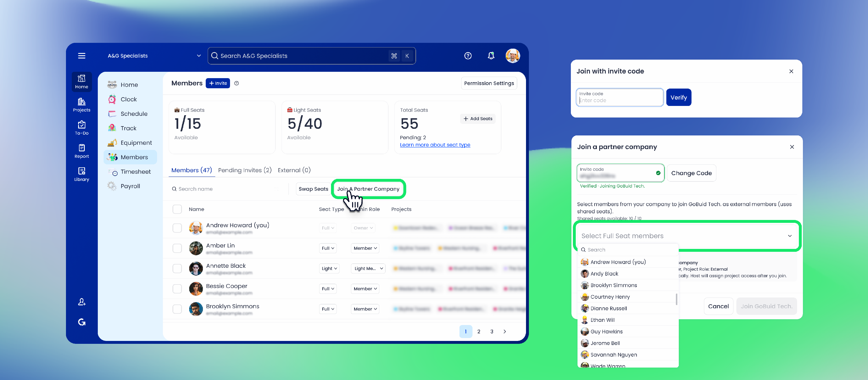Viewport: 868px width, 380px height.
Task: Click the help question mark icon
Action: coord(468,56)
